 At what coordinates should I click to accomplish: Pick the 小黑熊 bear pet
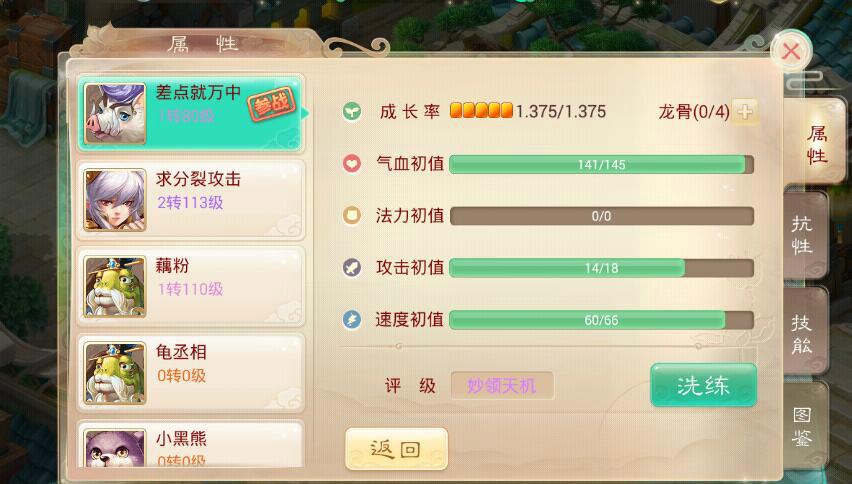(x=190, y=444)
